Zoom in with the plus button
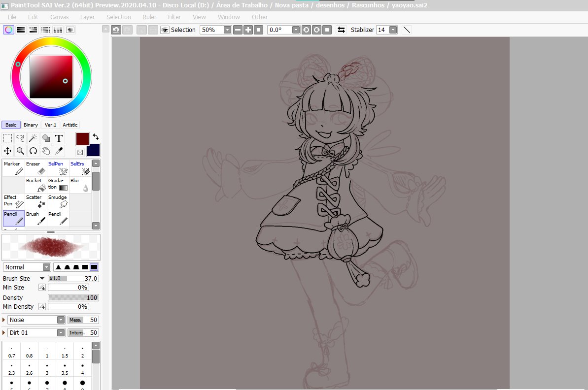This screenshot has height=390, width=588. (x=248, y=30)
